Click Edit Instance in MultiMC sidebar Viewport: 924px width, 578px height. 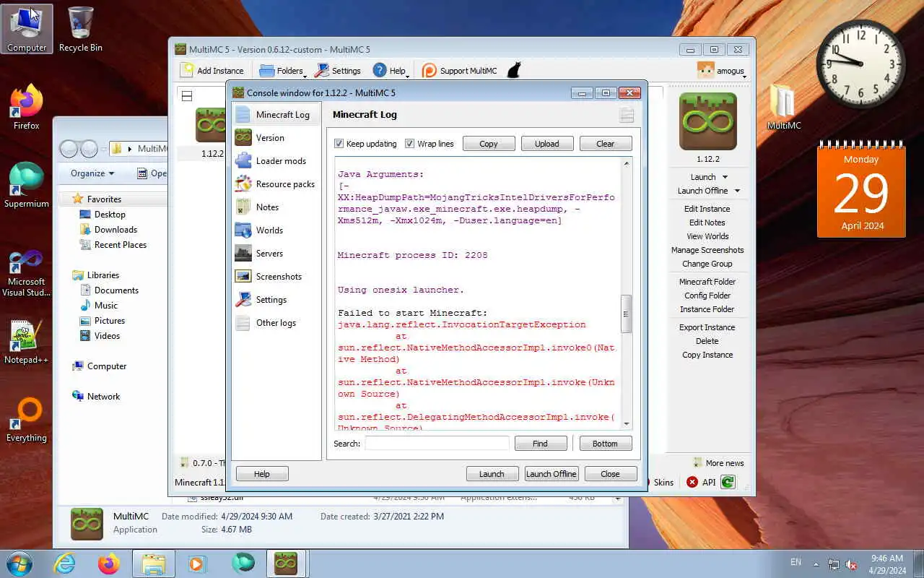[x=707, y=209]
